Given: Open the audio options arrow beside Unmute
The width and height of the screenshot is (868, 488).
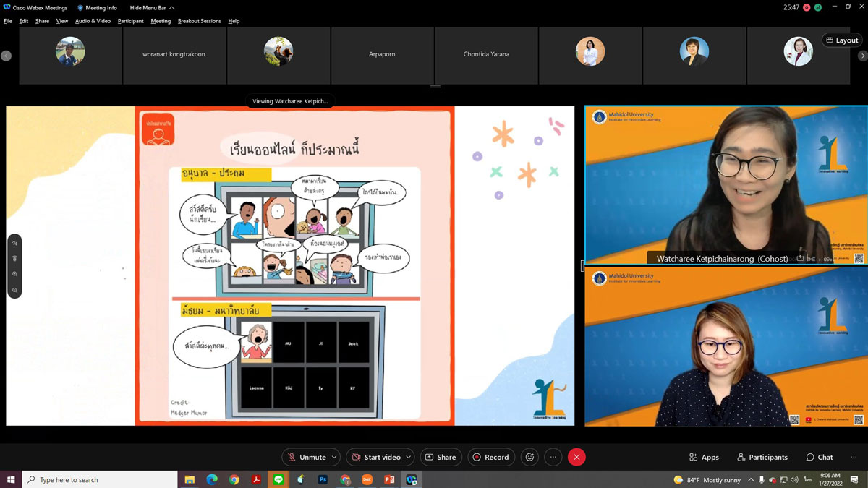Looking at the screenshot, I should tap(334, 457).
